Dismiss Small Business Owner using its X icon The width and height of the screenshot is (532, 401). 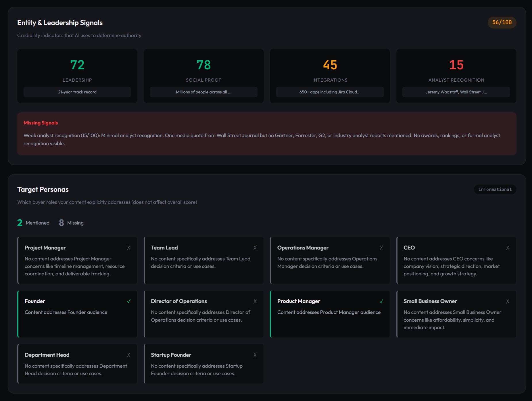coord(508,301)
